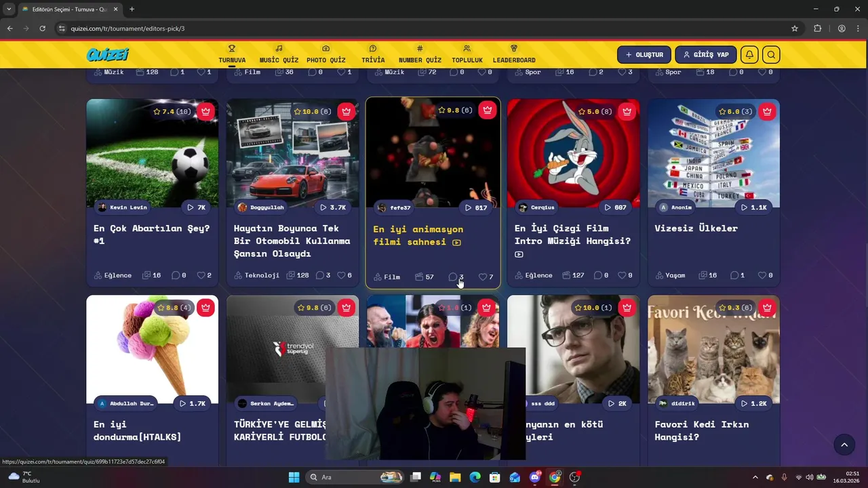Click crown badge on En Çok Abartılan Şey card
868x488 pixels.
206,111
